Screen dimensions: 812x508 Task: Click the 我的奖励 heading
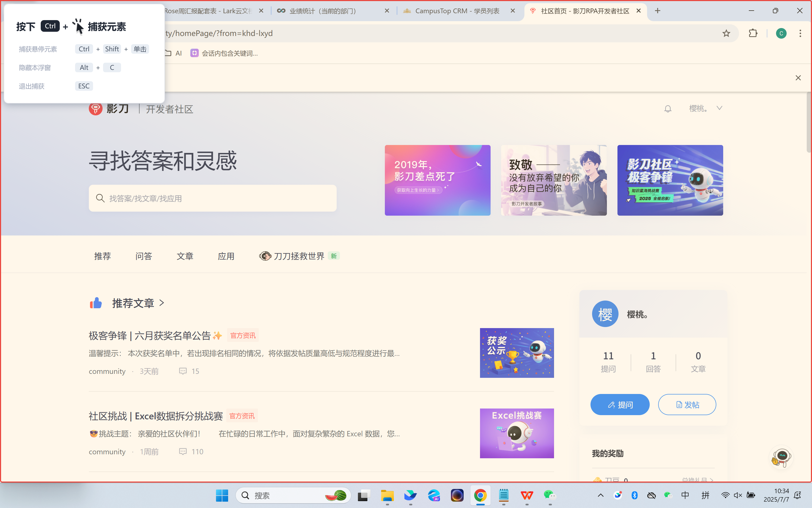coord(608,453)
